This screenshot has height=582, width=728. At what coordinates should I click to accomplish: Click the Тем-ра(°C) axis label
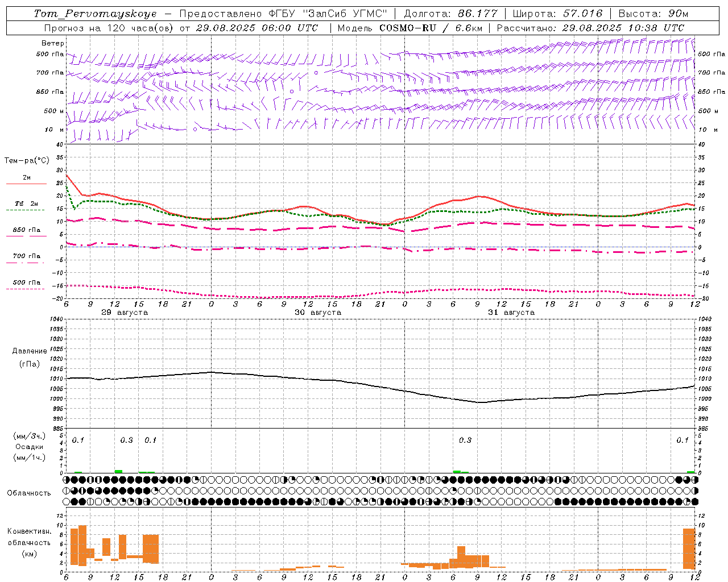[x=27, y=161]
